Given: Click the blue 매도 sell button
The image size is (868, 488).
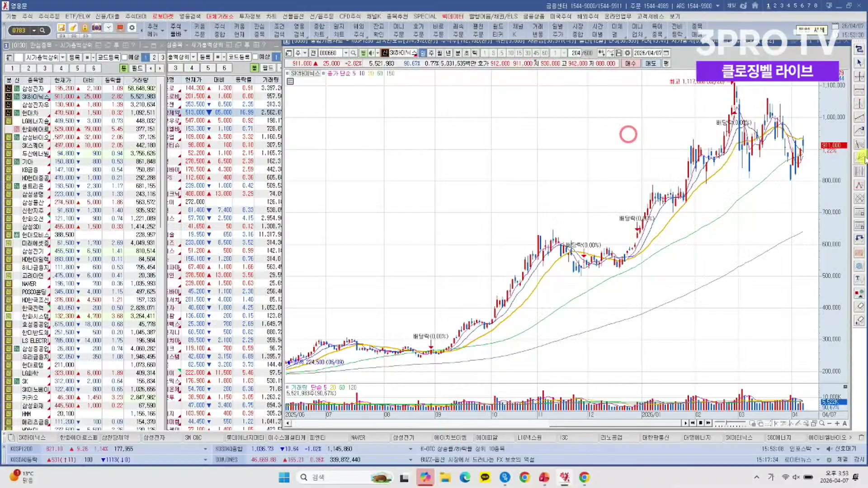Looking at the screenshot, I should click(651, 64).
